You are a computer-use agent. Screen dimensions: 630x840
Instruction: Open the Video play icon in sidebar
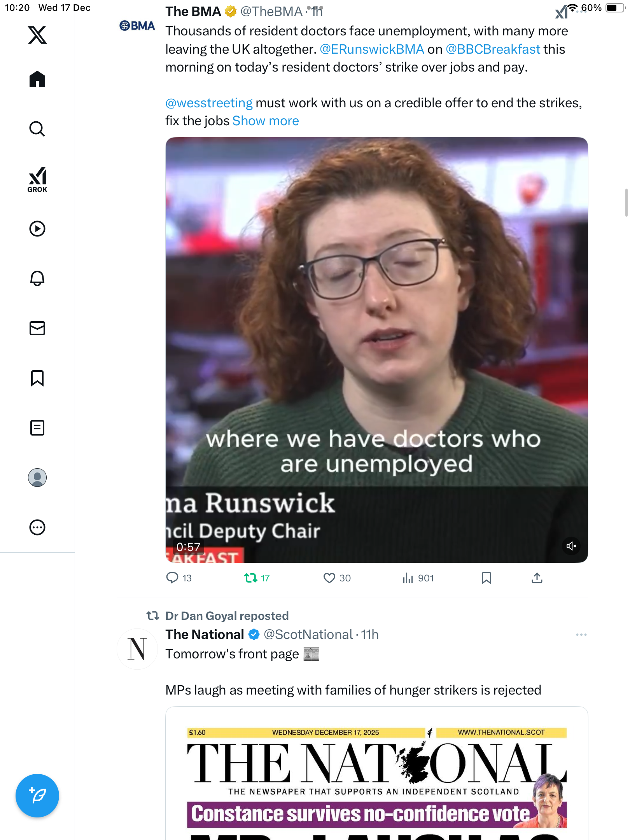pyautogui.click(x=37, y=229)
